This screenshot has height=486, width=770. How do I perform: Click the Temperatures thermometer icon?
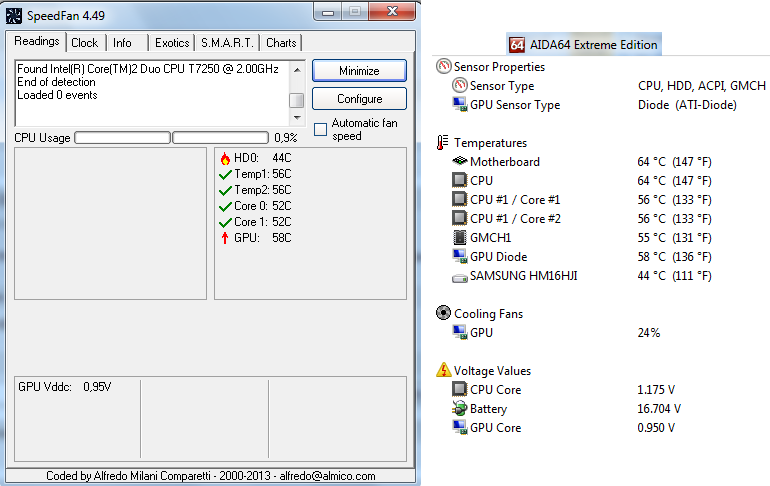click(442, 142)
